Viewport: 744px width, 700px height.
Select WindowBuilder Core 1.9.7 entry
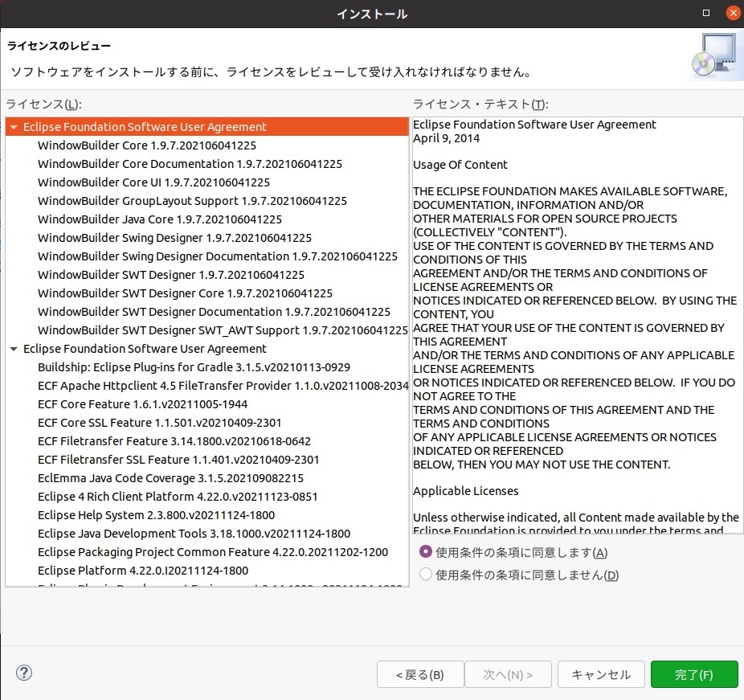146,145
